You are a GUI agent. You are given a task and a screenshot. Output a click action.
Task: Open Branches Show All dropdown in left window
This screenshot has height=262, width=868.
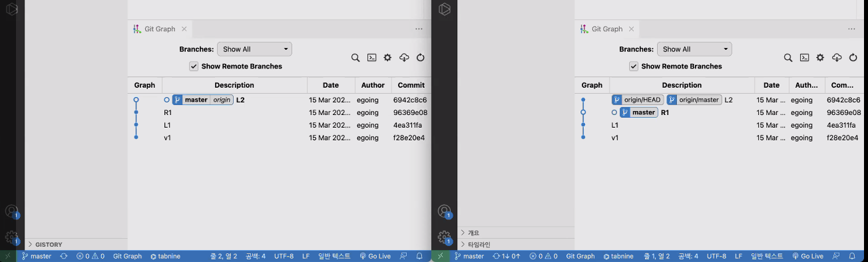(254, 49)
